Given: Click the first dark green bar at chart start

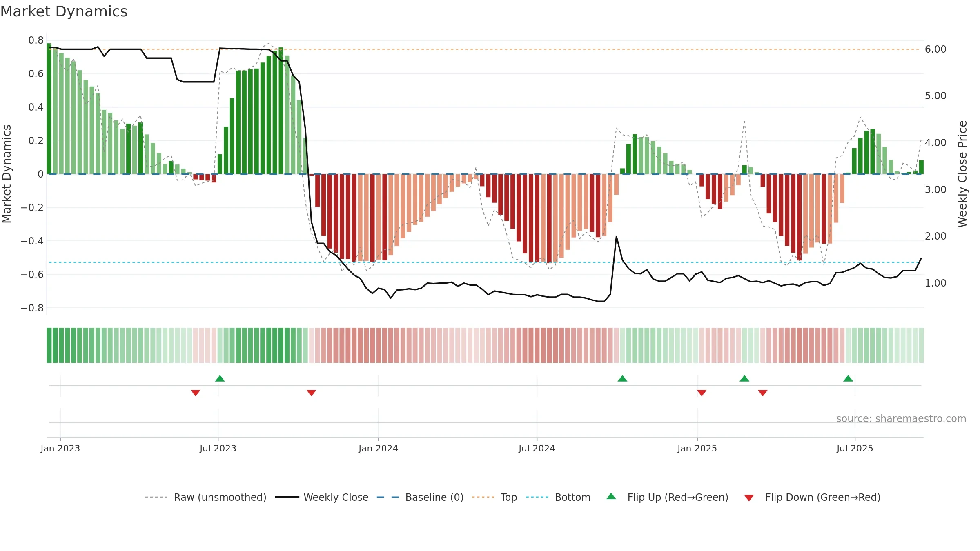Looking at the screenshot, I should point(49,109).
